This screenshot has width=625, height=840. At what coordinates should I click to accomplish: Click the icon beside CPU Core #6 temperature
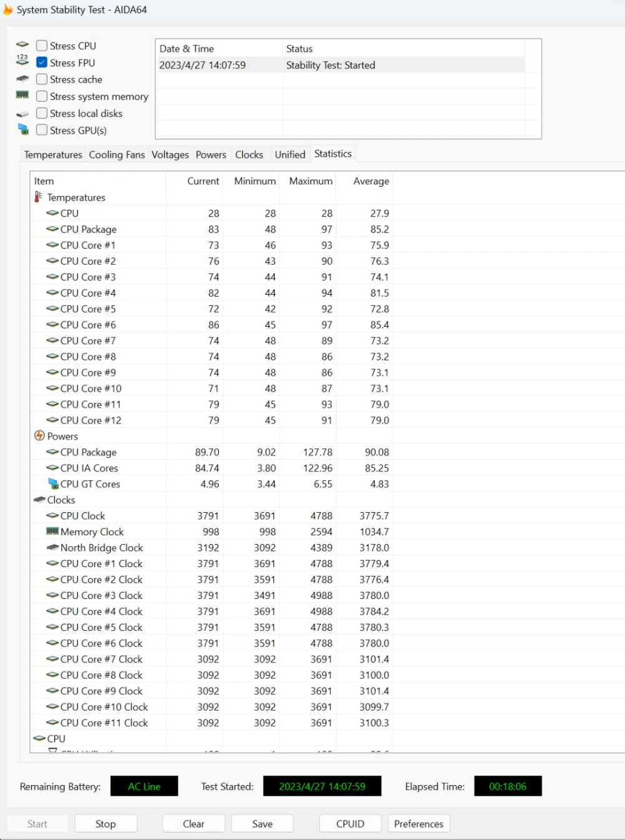(x=52, y=325)
